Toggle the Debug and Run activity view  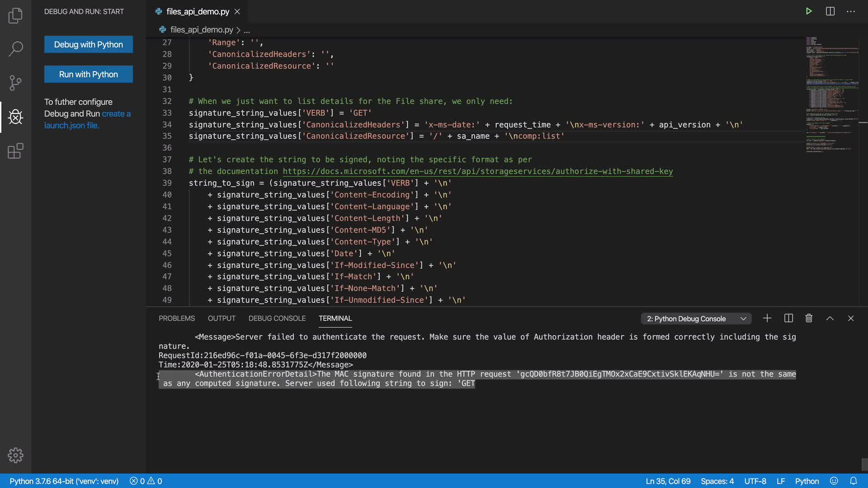15,117
